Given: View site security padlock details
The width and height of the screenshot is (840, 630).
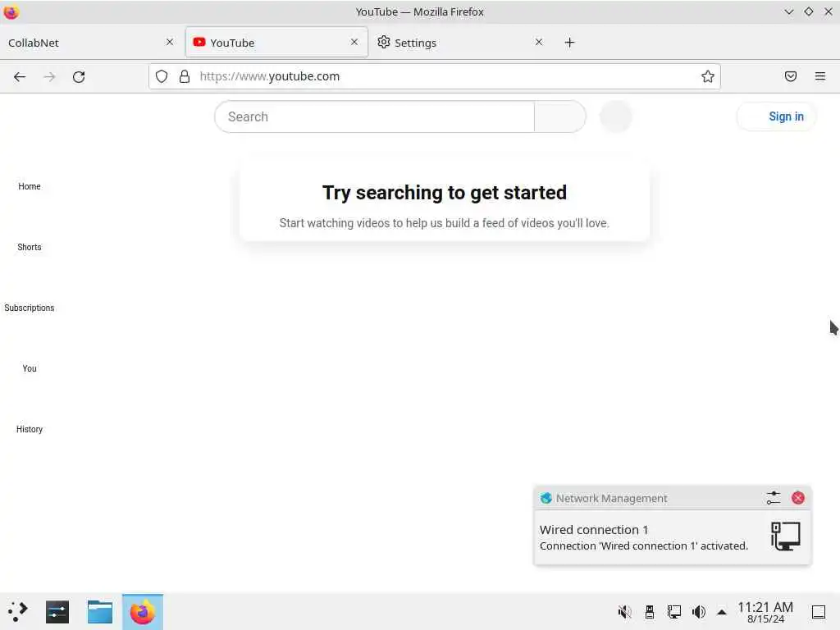Looking at the screenshot, I should point(185,76).
